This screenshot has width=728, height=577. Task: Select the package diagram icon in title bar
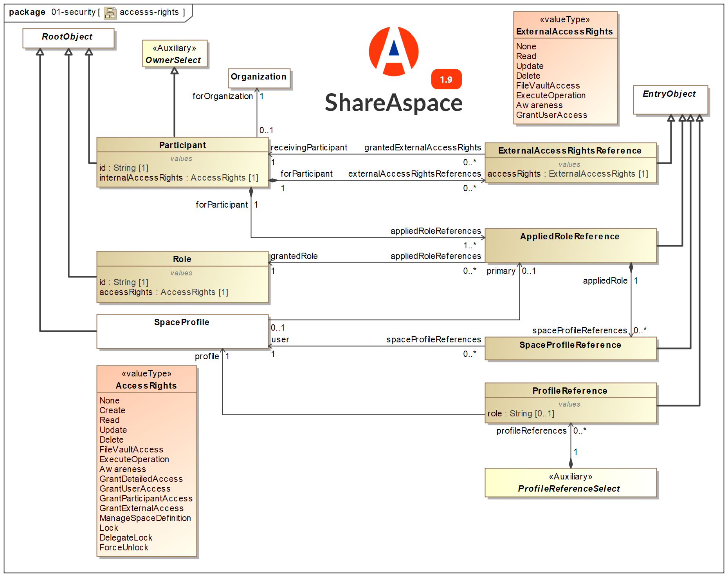110,12
